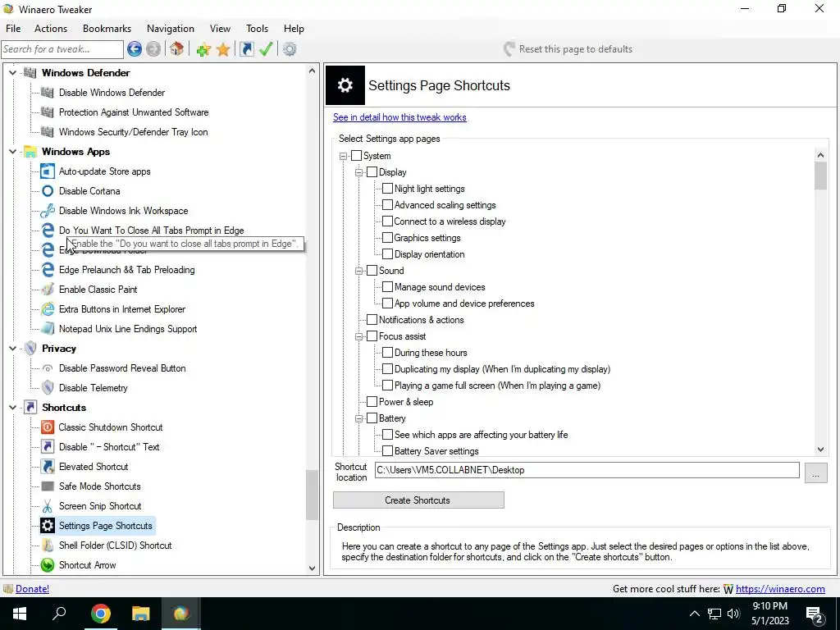Click Disable Windows Defender icon
Screen dimensions: 840x630
[48, 93]
